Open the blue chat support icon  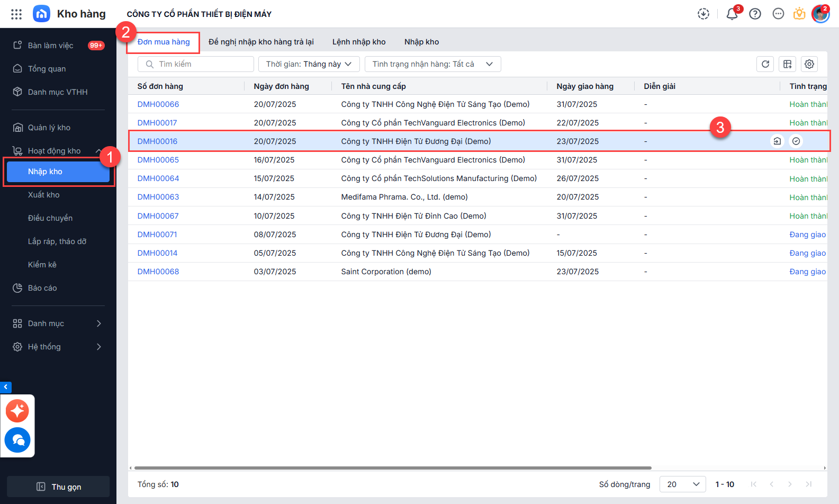click(x=17, y=440)
